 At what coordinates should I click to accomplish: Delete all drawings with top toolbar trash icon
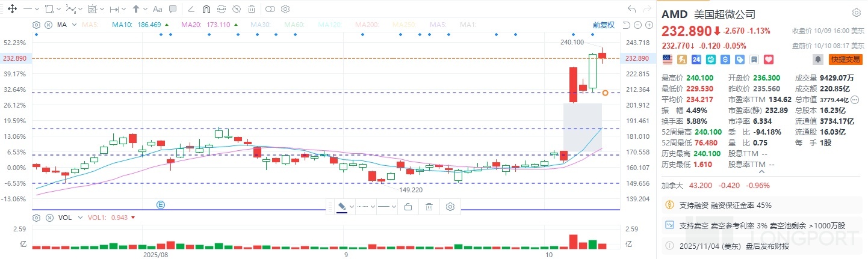[251, 9]
